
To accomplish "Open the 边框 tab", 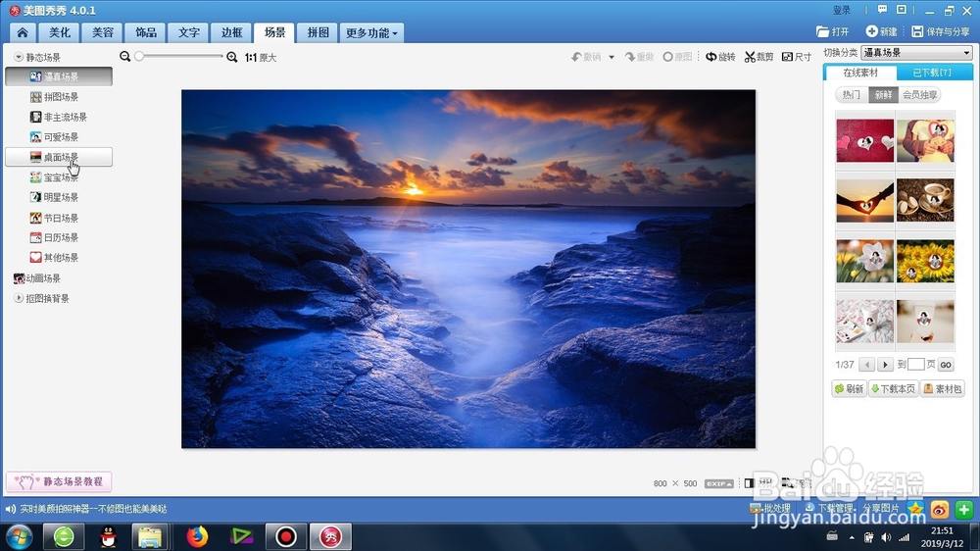I will pos(231,32).
